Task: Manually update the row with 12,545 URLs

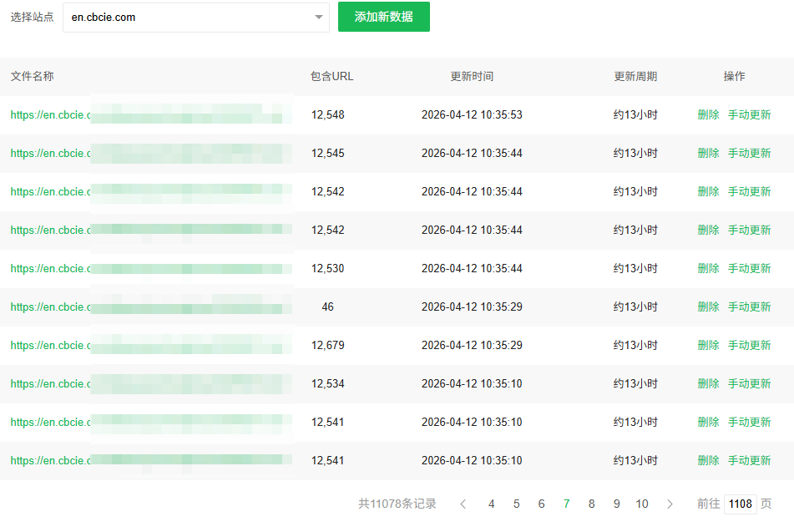Action: point(750,154)
